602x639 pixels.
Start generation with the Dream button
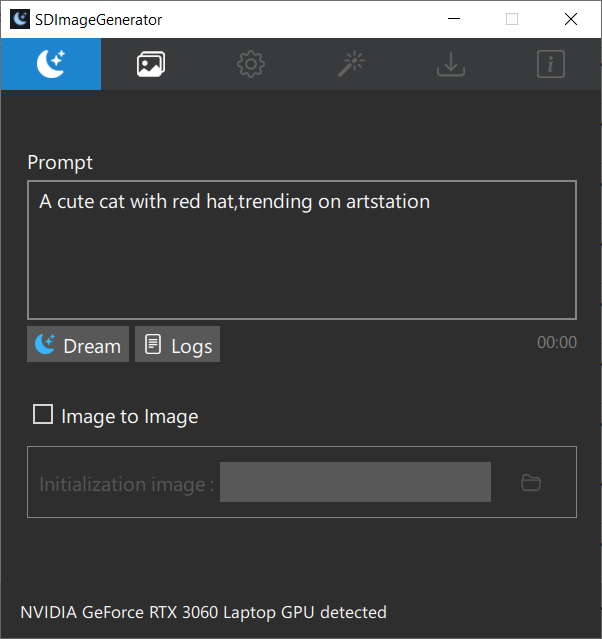pyautogui.click(x=78, y=344)
